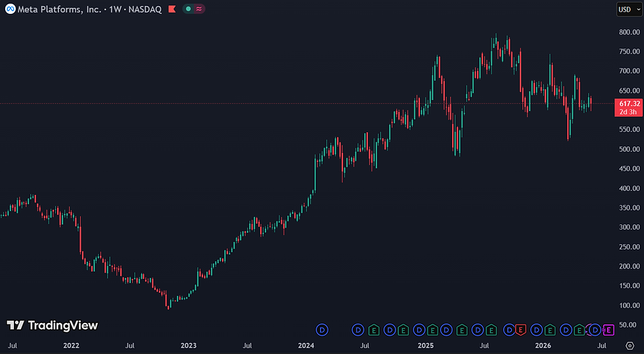Click the 2023 label on time axis
This screenshot has height=354, width=644.
tap(189, 346)
